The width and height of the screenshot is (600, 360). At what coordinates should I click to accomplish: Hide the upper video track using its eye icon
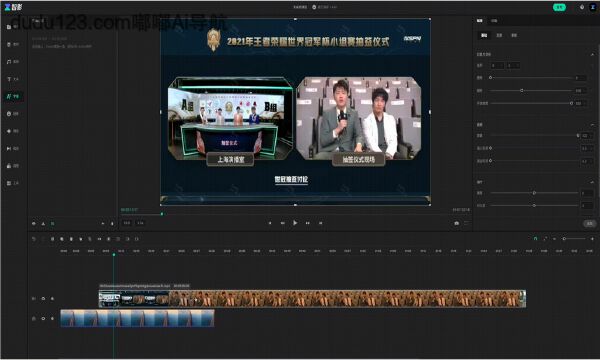tap(43, 298)
